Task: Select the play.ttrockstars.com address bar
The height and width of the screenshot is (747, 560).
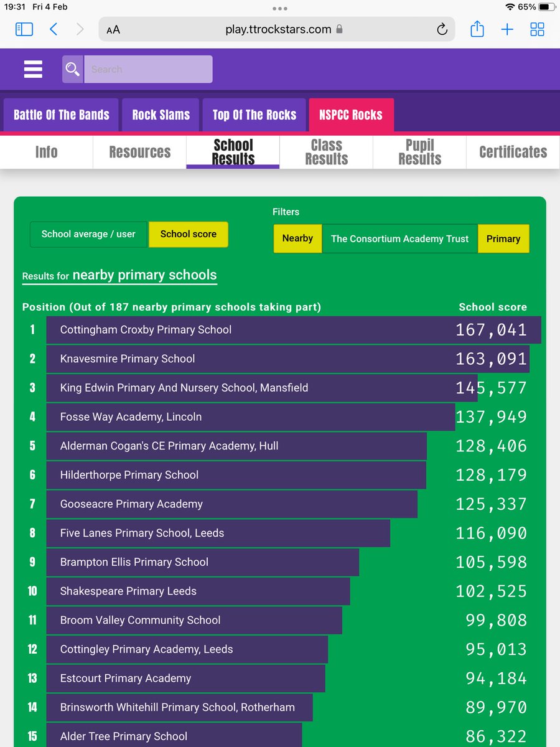Action: click(277, 29)
